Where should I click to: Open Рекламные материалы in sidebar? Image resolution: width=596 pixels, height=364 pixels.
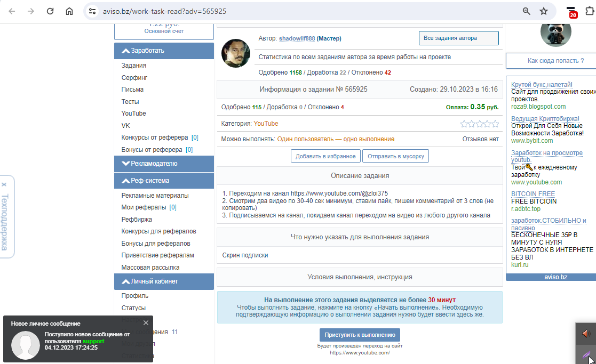[155, 196]
